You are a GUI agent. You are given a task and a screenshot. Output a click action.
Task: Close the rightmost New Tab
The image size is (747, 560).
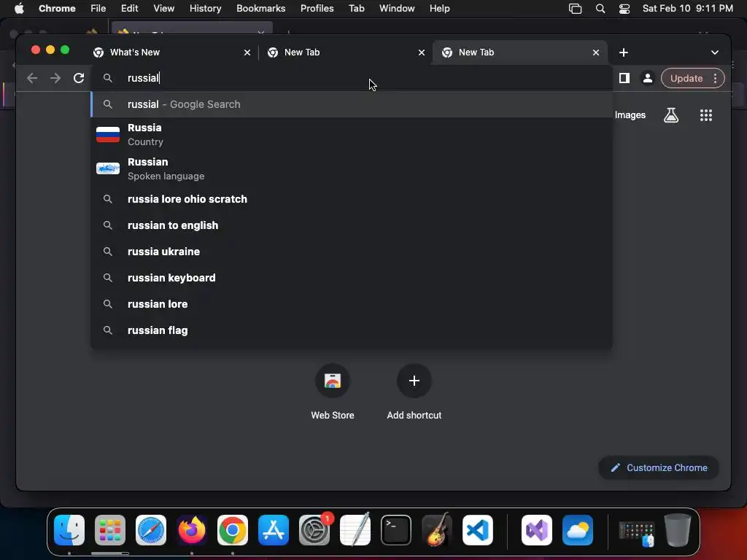tap(596, 52)
